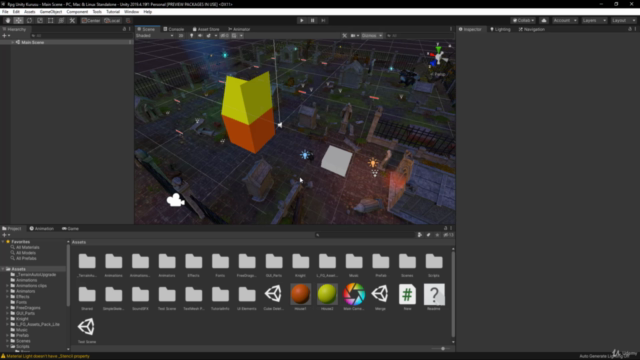
Task: Toggle Center pivot mode
Action: tap(91, 20)
